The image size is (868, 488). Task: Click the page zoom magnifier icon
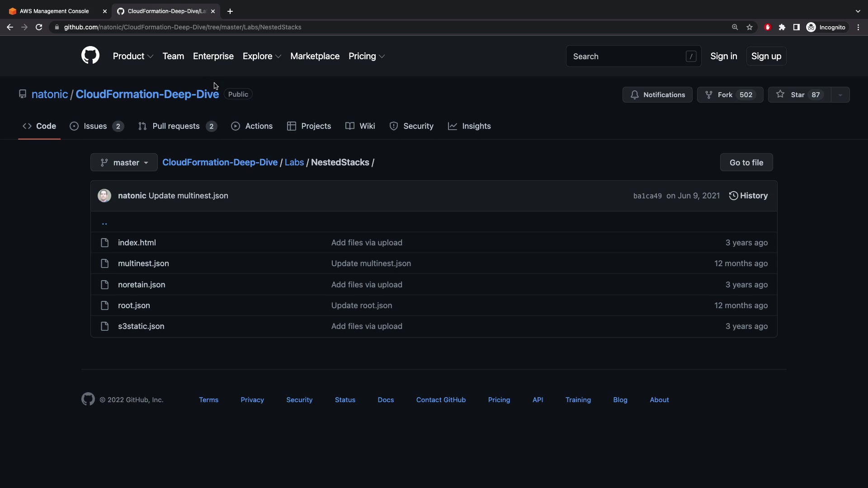click(x=735, y=27)
